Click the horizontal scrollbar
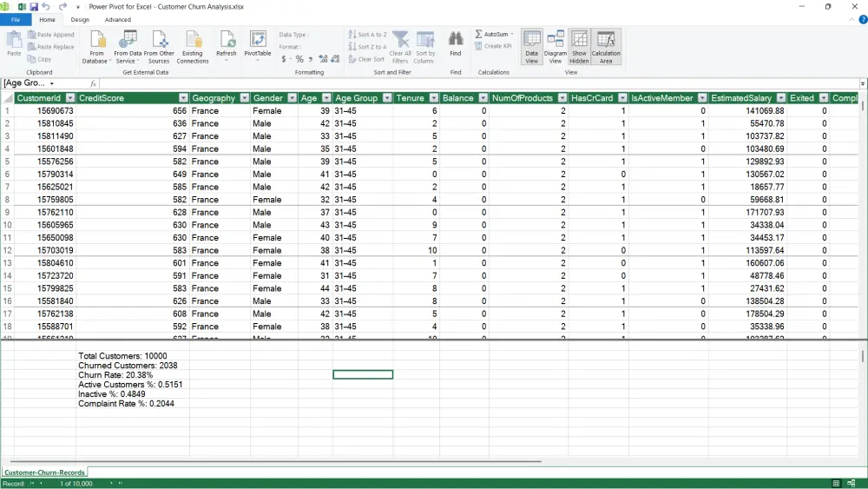 (276, 461)
